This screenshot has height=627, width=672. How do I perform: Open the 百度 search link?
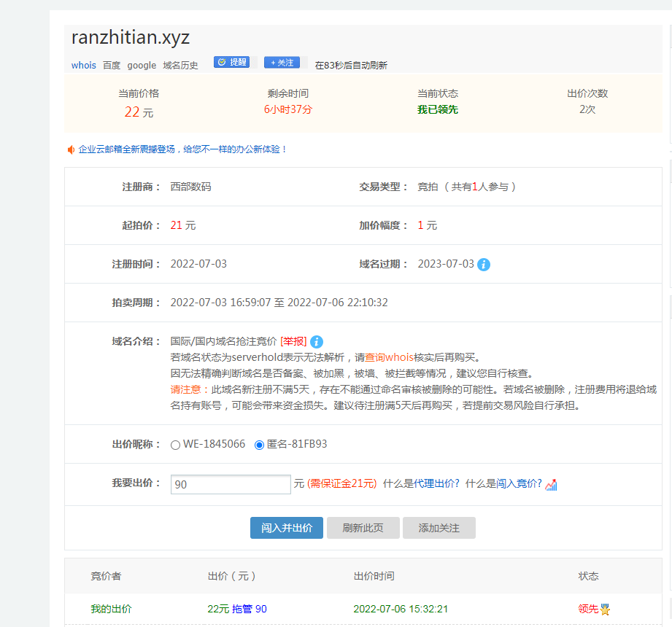(112, 65)
